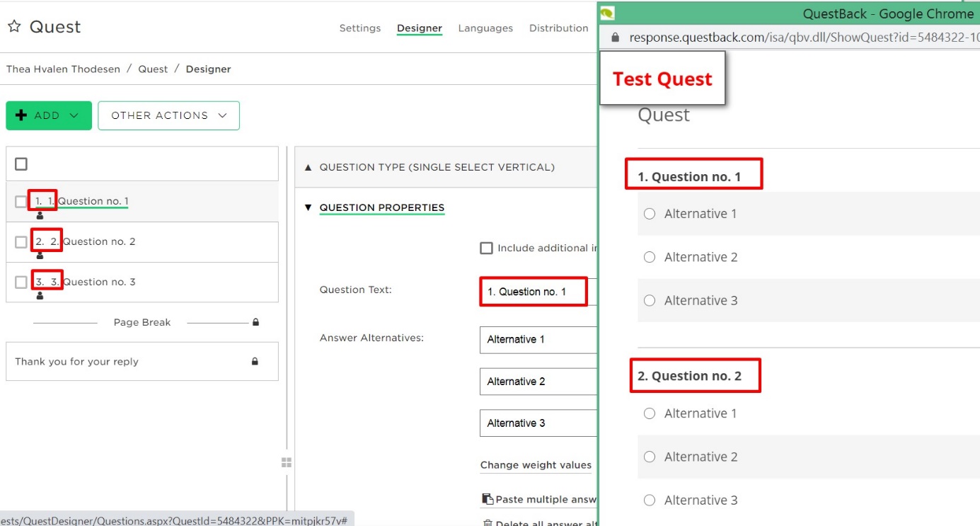This screenshot has width=980, height=526.
Task: Click the Quest breadcrumb link
Action: 153,69
